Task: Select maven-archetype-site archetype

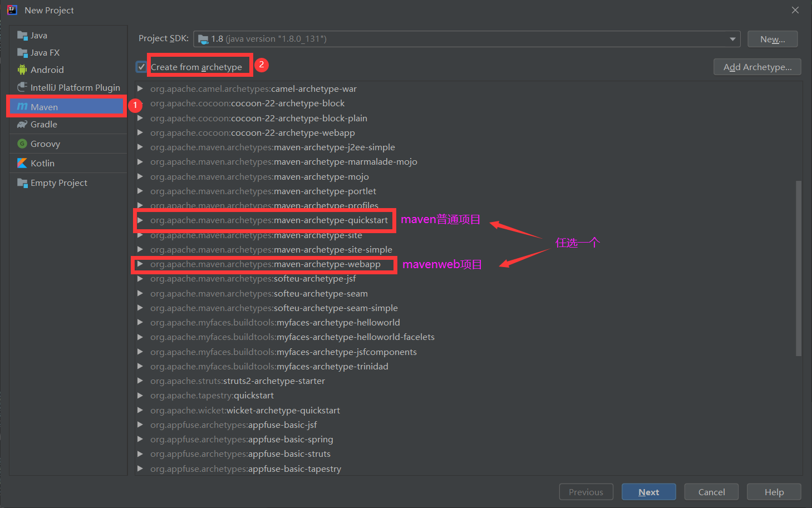Action: click(x=256, y=235)
